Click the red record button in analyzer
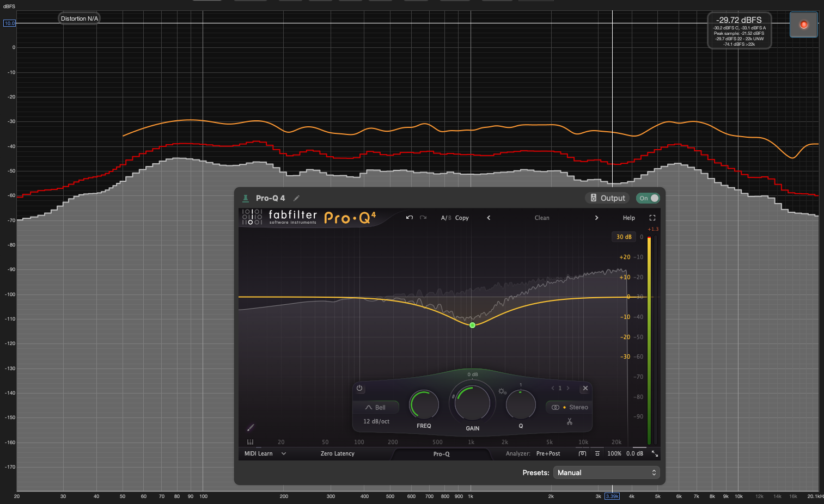The image size is (824, 504). tap(803, 24)
